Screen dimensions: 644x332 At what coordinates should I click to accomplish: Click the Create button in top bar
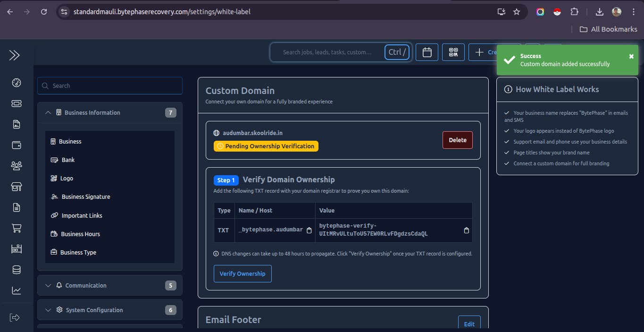(x=482, y=52)
